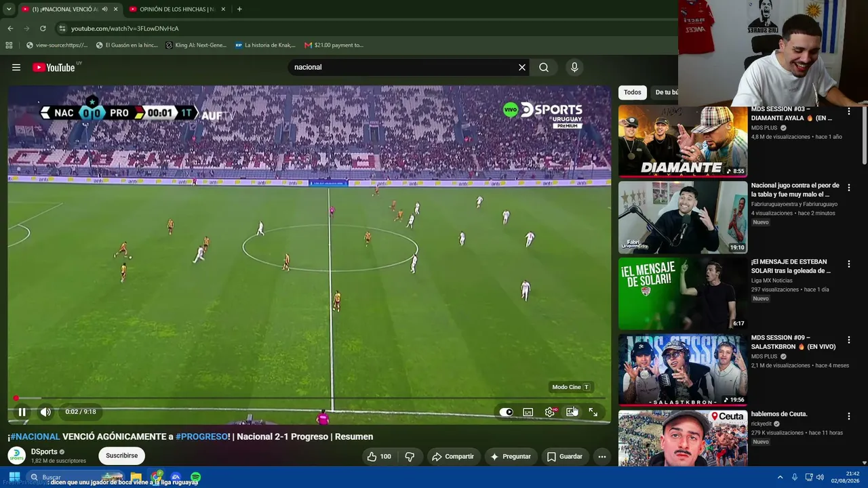Reload the current page
Screen dimensions: 868x488
point(43,28)
